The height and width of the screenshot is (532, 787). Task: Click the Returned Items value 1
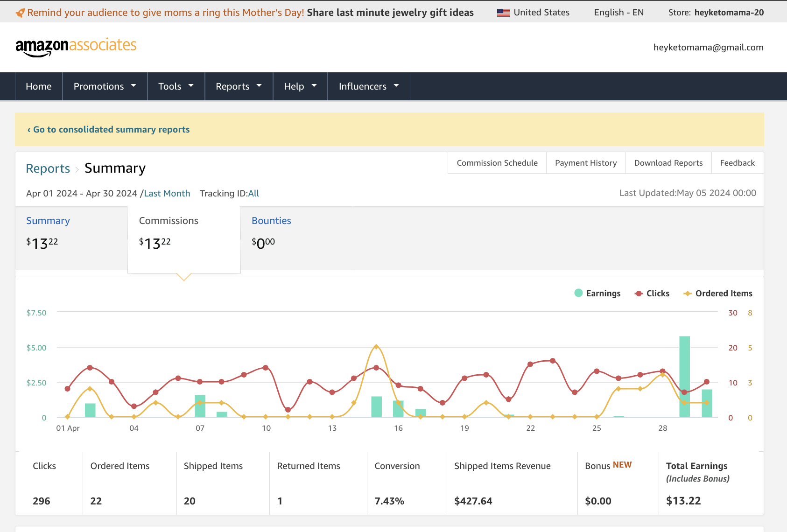pyautogui.click(x=280, y=501)
